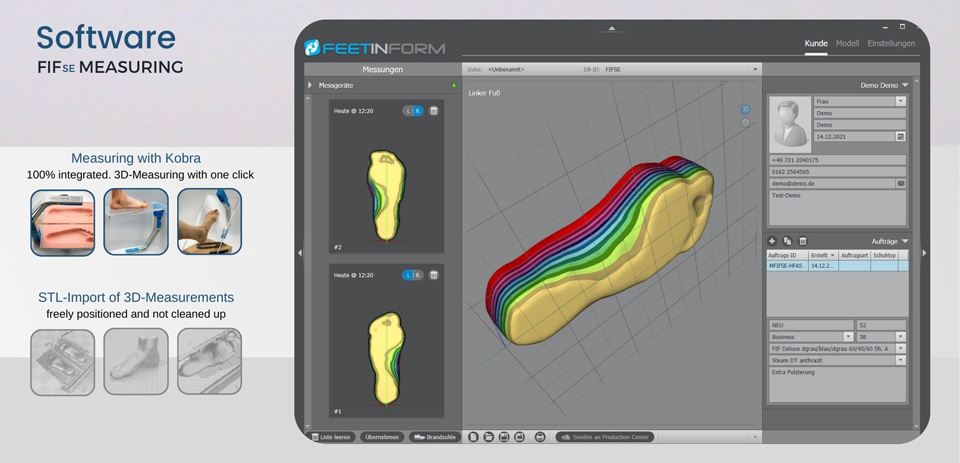
Task: Open the Frau salutation dropdown
Action: click(900, 101)
